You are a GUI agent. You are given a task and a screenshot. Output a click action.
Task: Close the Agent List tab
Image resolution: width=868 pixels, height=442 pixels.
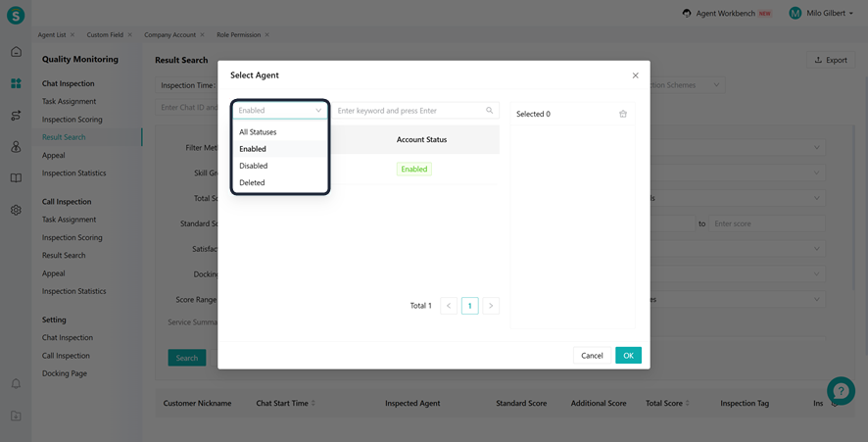click(72, 34)
